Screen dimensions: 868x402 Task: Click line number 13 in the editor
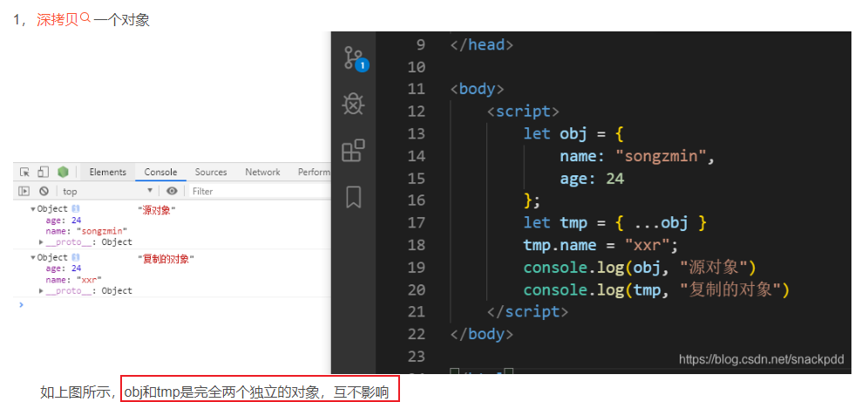point(416,133)
